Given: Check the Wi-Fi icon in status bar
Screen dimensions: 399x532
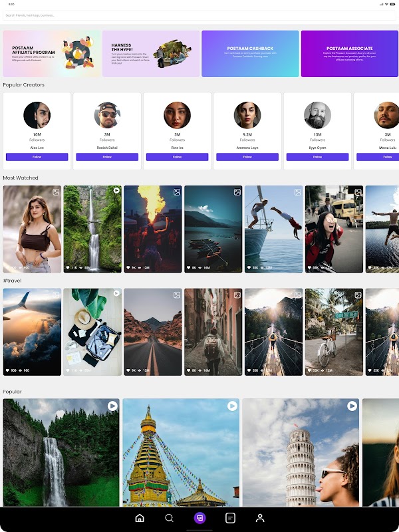Looking at the screenshot, I should click(387, 4).
